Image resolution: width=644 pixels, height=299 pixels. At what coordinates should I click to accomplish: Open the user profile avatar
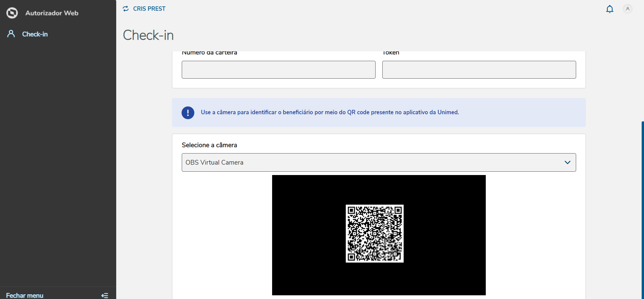pos(628,9)
